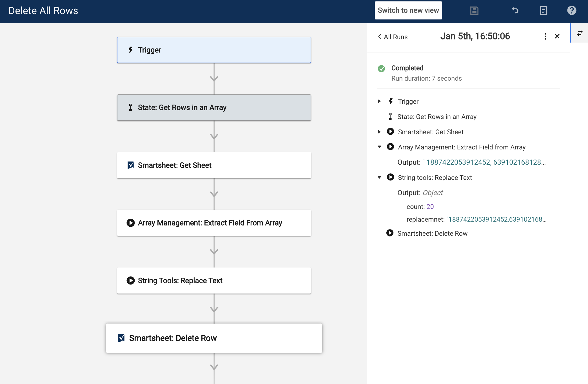Click Smartsheet icon on Delete Row module

[121, 338]
